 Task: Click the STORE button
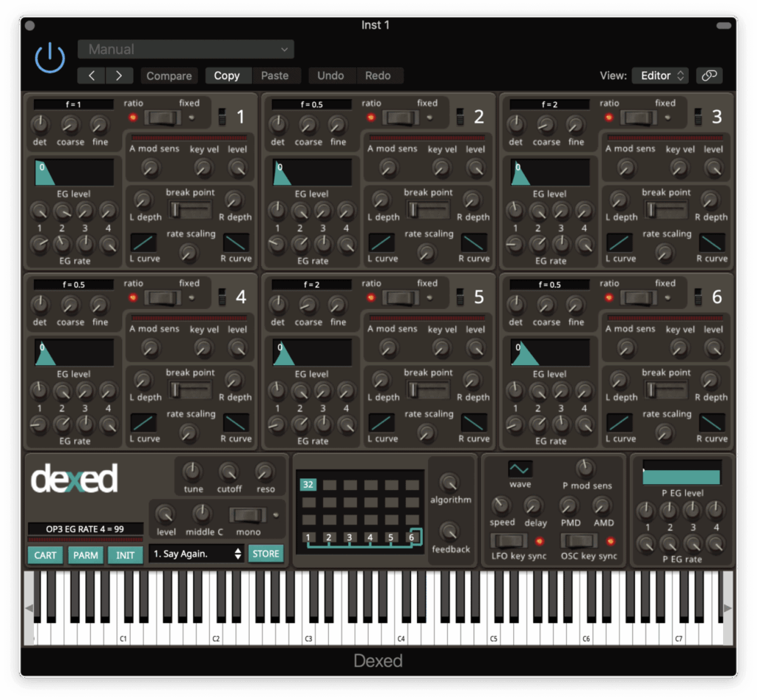265,554
